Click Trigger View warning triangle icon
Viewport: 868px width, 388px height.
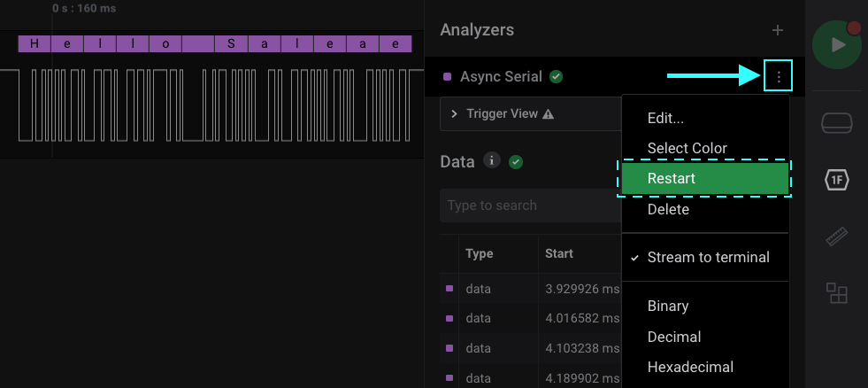pos(548,114)
